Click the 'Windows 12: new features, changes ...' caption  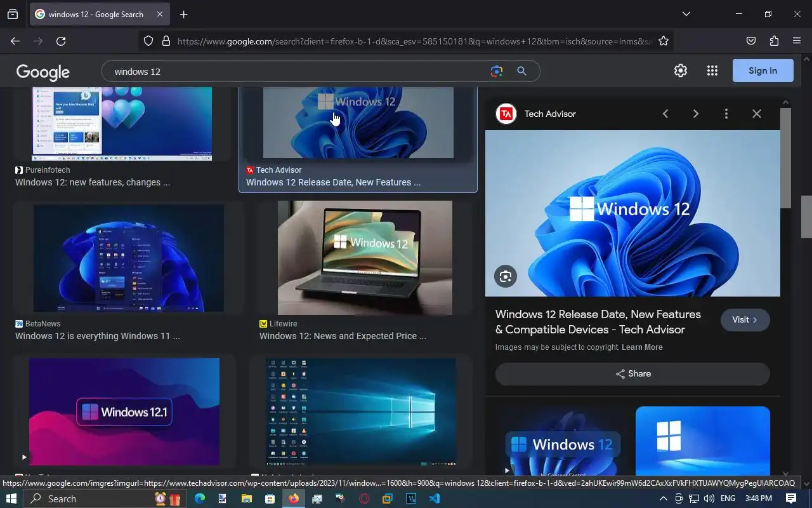click(93, 182)
